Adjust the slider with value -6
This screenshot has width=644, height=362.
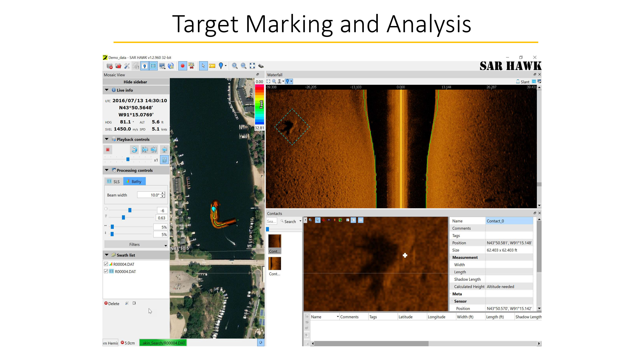(x=130, y=210)
